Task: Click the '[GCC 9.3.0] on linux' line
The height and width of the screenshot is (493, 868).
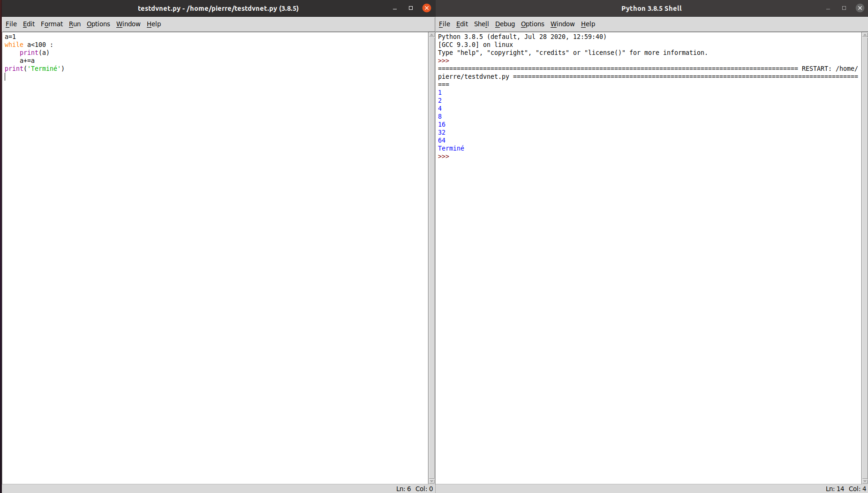Action: click(x=476, y=45)
